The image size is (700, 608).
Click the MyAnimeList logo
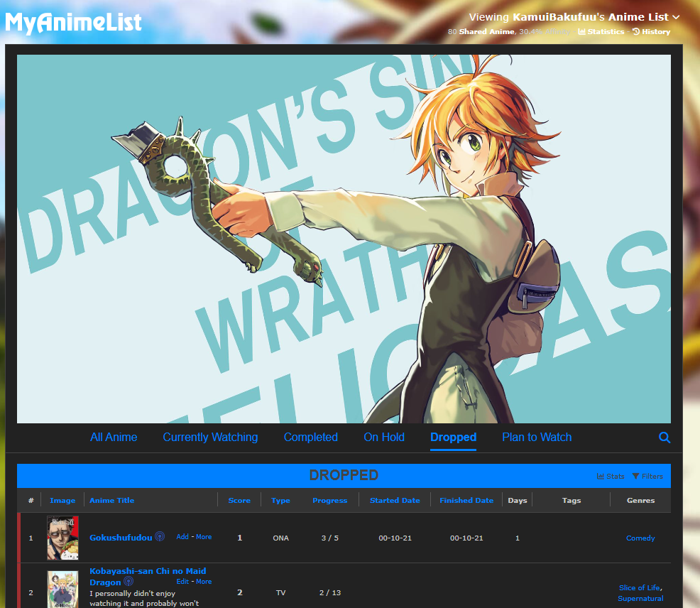pos(73,23)
